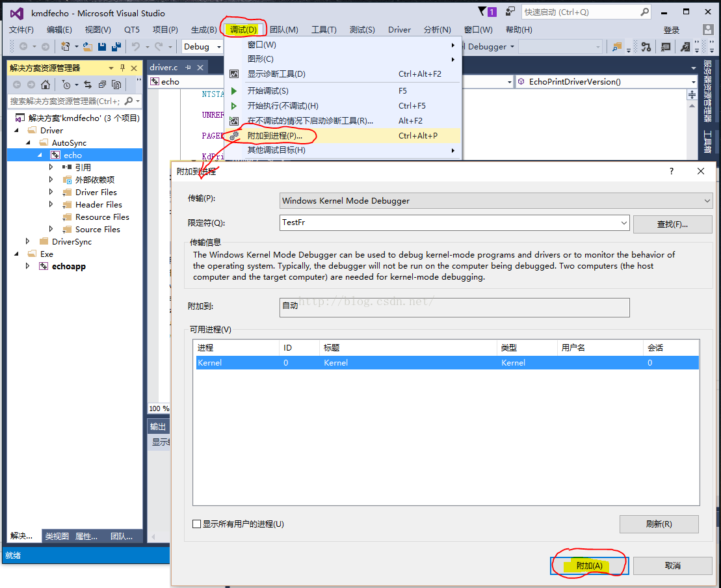721x588 pixels.
Task: Click the 附加(A) attach button
Action: pyautogui.click(x=590, y=565)
